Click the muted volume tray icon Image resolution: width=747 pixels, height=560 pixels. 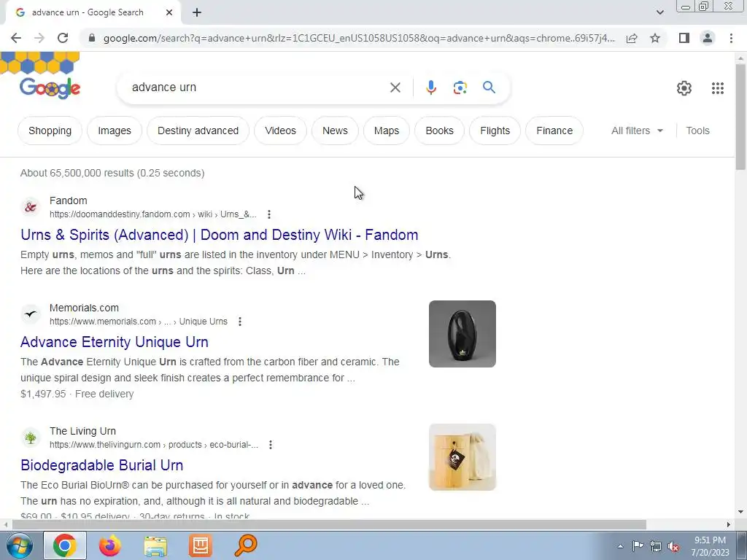[x=673, y=546]
